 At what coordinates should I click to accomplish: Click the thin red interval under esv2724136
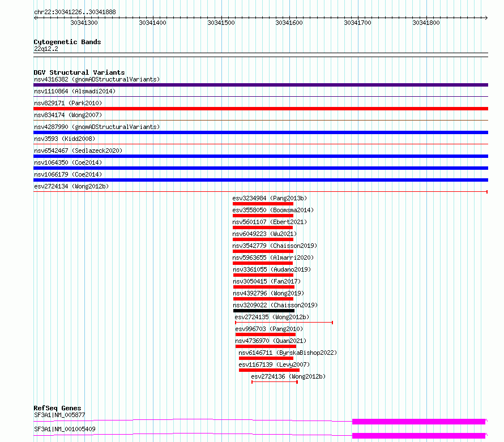(x=275, y=382)
